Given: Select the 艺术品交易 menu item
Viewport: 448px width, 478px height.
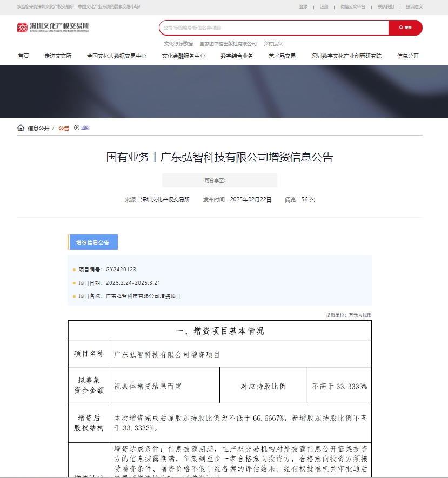Looking at the screenshot, I should tap(282, 56).
